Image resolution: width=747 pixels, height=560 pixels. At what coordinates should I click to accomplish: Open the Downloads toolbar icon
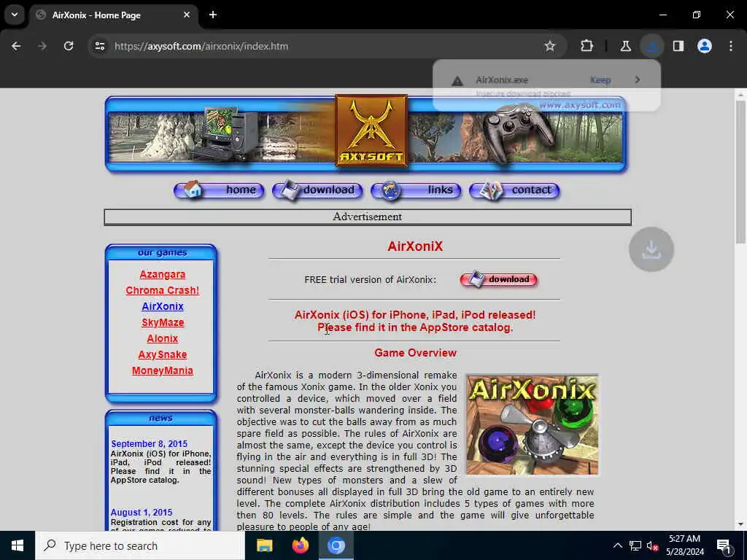(x=651, y=46)
